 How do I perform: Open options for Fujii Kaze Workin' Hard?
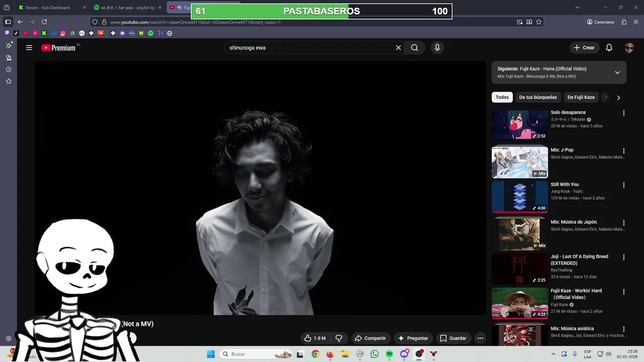(x=624, y=292)
